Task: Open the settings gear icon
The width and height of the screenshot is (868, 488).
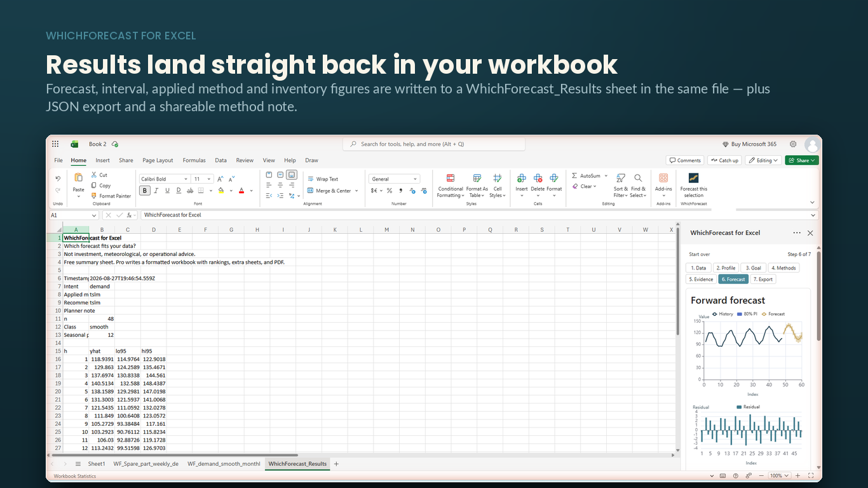Action: coord(793,144)
